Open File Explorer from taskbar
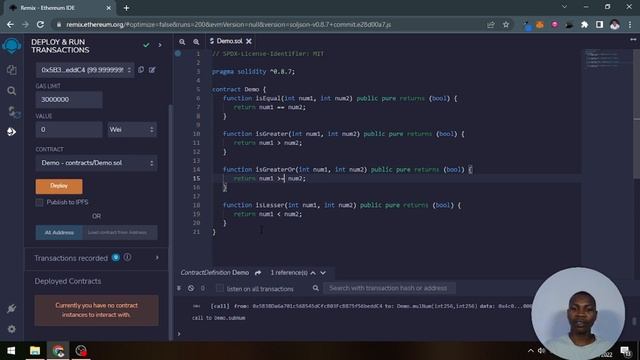The image size is (640, 360). click(x=35, y=351)
